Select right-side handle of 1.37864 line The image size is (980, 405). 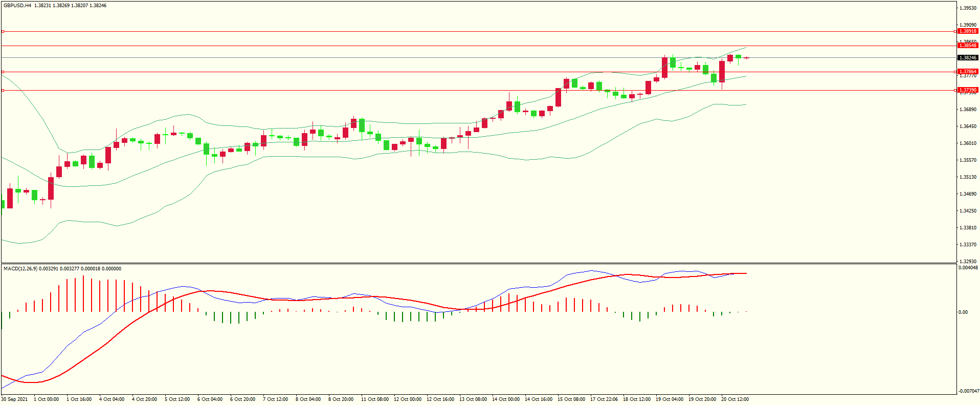955,72
